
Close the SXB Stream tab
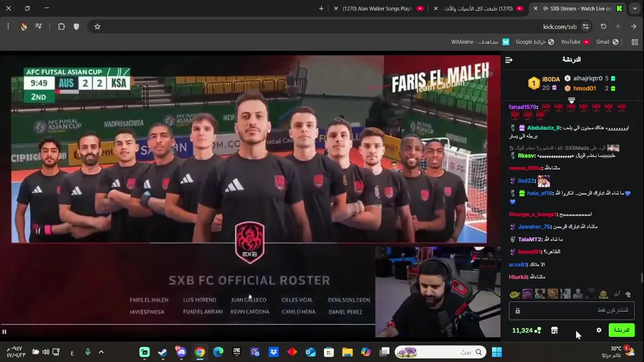[535, 9]
